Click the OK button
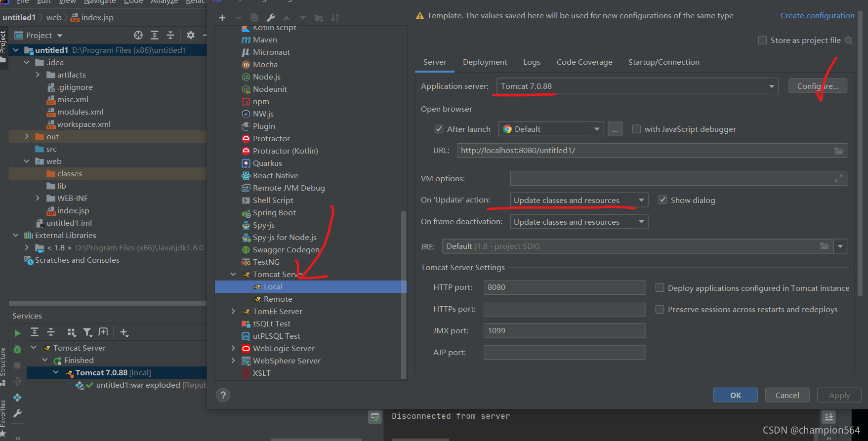868x441 pixels. [735, 395]
